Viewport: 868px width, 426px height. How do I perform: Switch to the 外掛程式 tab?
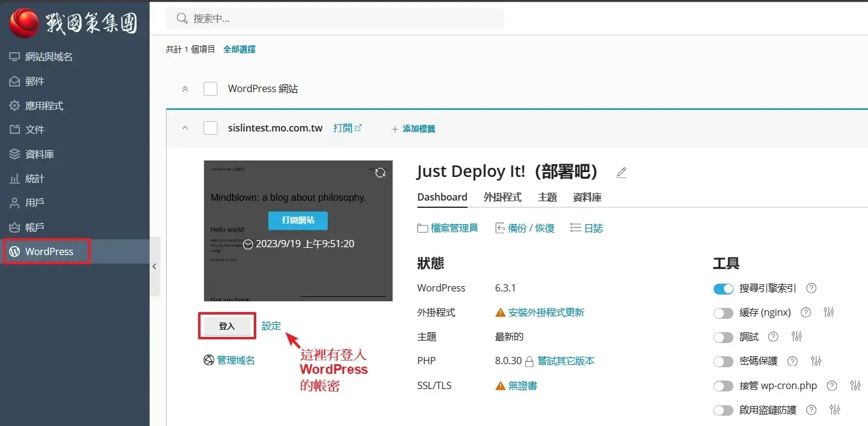[503, 198]
